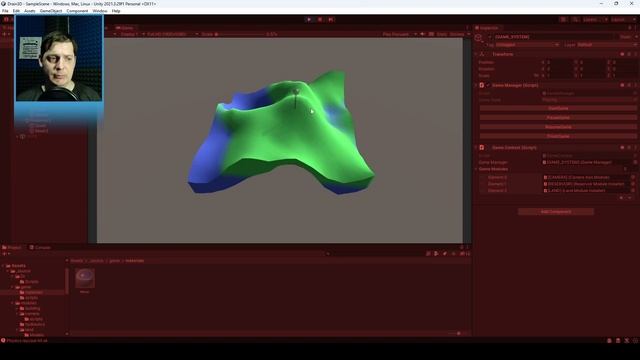Open the Game Manager (Script) help icon

click(622, 85)
